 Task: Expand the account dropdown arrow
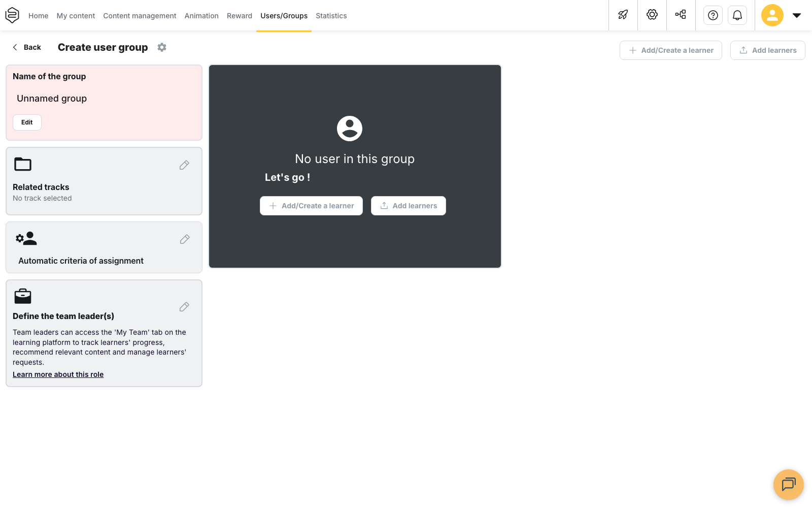(797, 15)
